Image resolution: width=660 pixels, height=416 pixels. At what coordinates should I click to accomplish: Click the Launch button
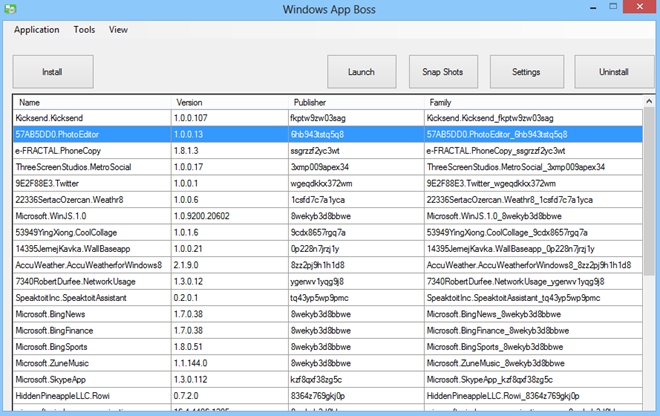pyautogui.click(x=362, y=72)
